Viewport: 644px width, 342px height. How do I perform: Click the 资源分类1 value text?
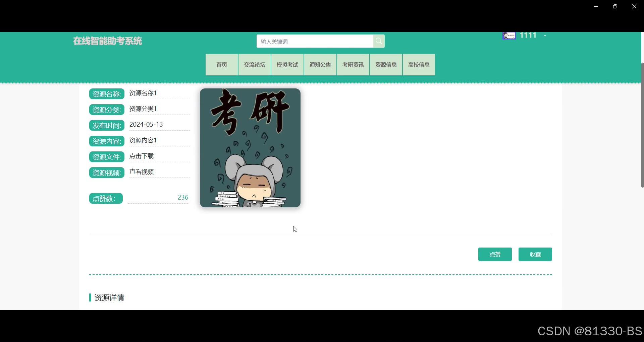point(143,109)
